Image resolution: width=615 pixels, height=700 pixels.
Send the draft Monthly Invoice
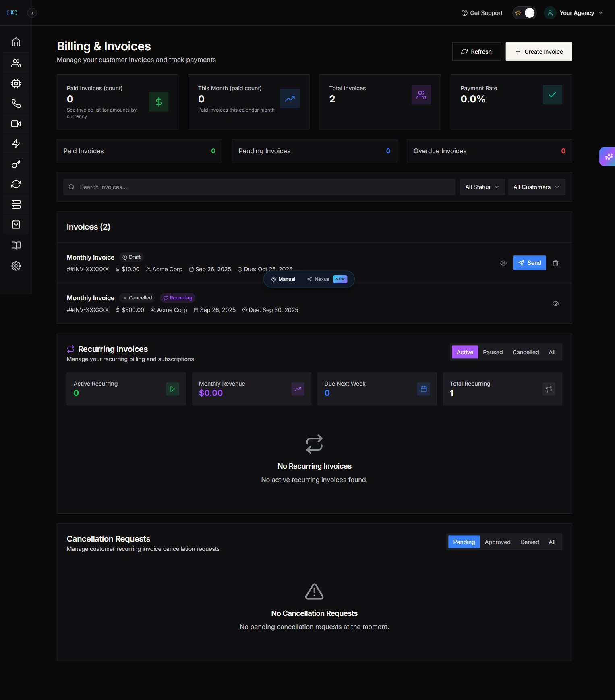coord(529,263)
